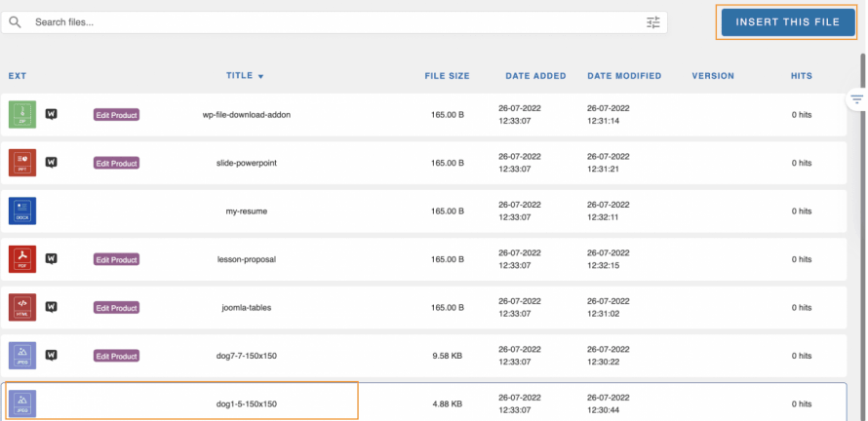Screen dimensions: 868x421
Task: Click WooCommerce badge beside wp-file-download-addon
Action: click(x=52, y=114)
